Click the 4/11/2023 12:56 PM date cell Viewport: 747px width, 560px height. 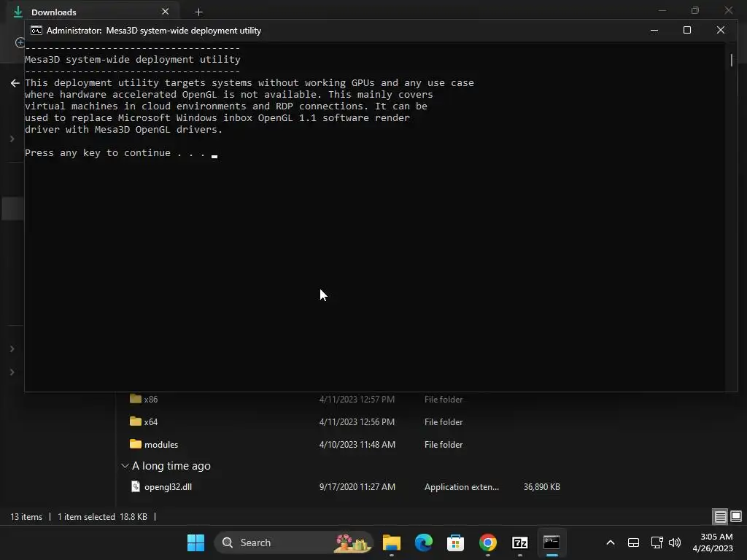coord(357,422)
